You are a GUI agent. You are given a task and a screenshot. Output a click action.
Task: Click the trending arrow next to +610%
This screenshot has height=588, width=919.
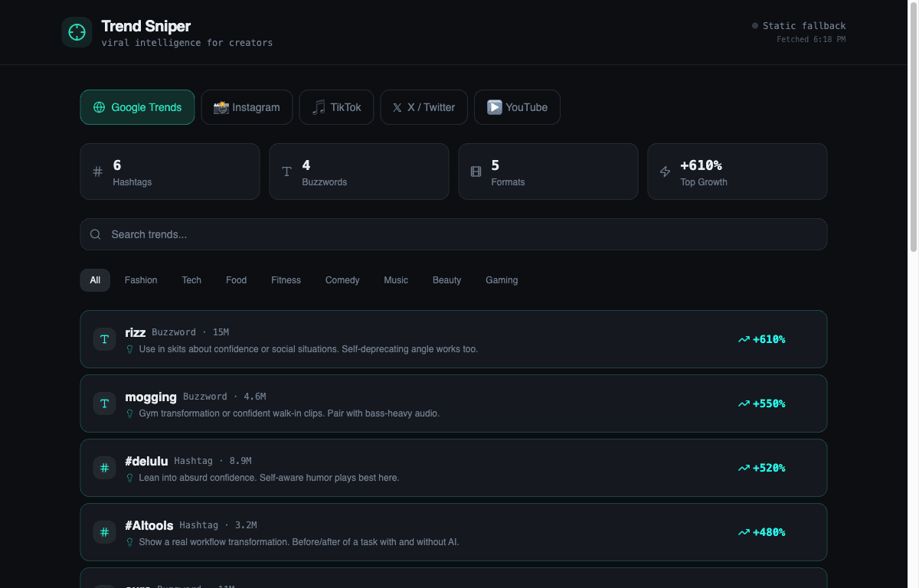coord(743,339)
